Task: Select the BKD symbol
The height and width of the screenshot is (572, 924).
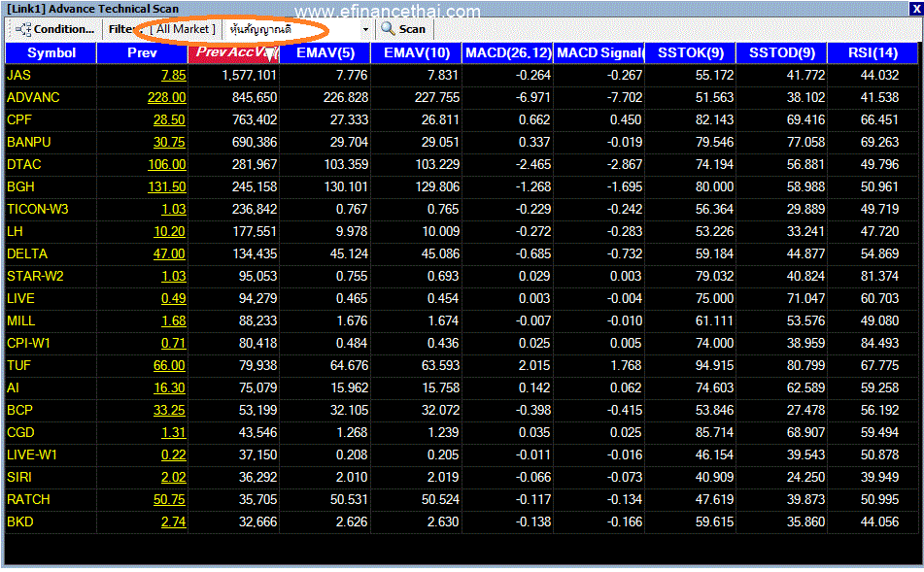Action: pyautogui.click(x=20, y=522)
